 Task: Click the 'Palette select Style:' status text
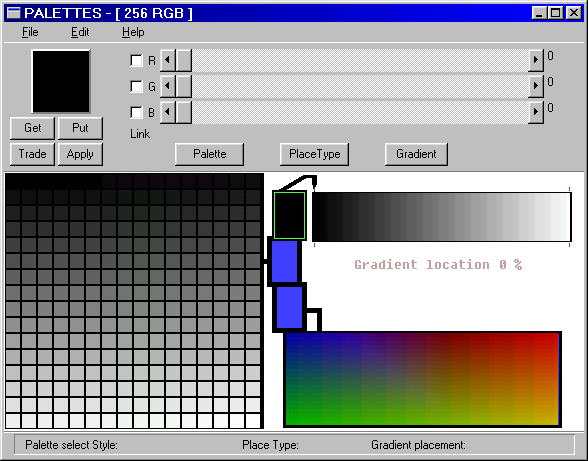click(x=71, y=445)
